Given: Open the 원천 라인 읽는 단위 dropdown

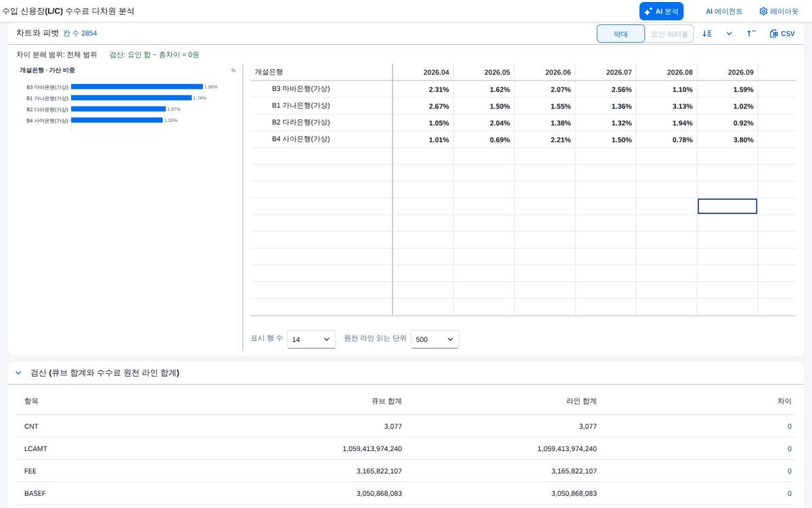Looking at the screenshot, I should tap(435, 339).
